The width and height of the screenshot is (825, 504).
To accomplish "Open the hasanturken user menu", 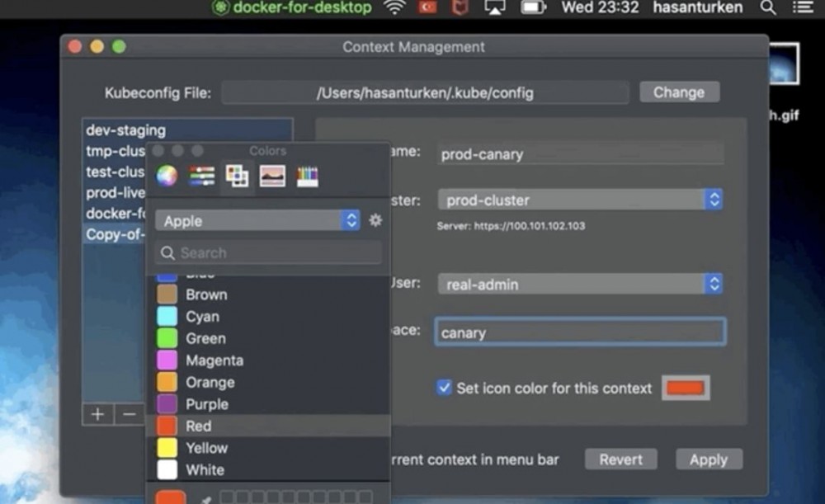I will [698, 7].
